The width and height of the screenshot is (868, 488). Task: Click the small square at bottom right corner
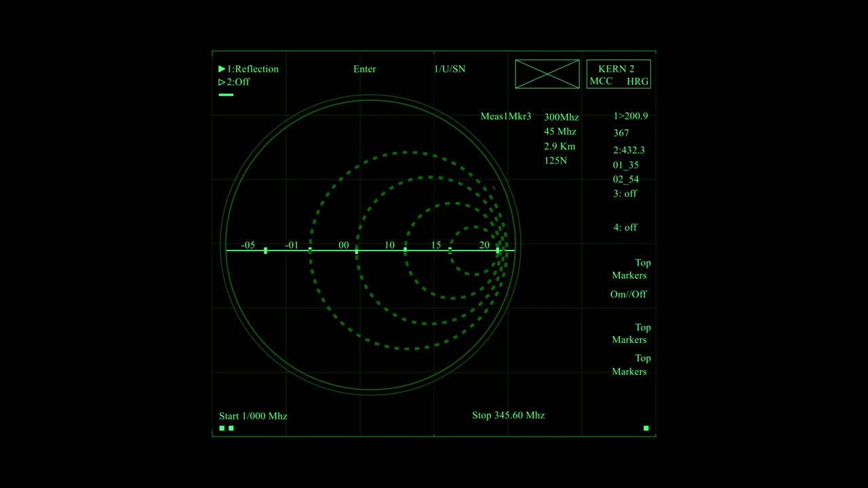point(646,428)
